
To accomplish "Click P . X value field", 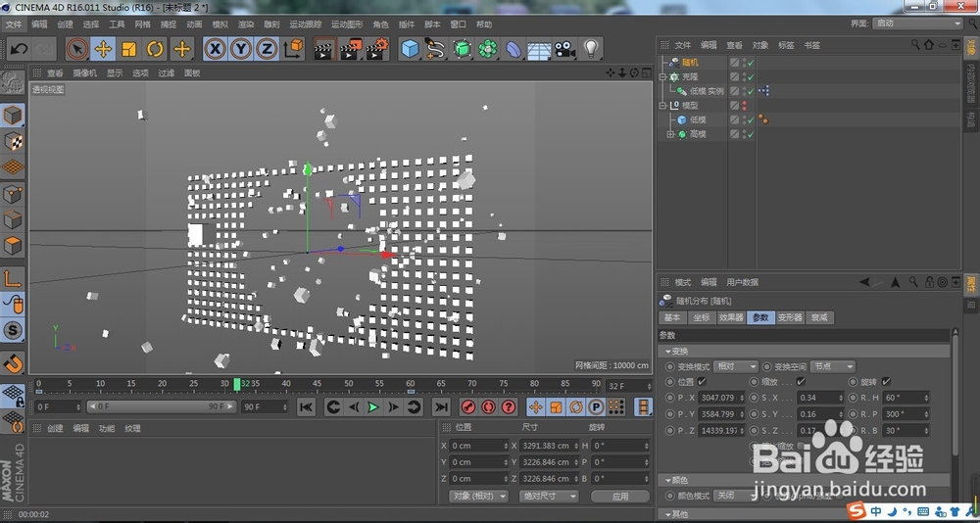I will [x=722, y=398].
